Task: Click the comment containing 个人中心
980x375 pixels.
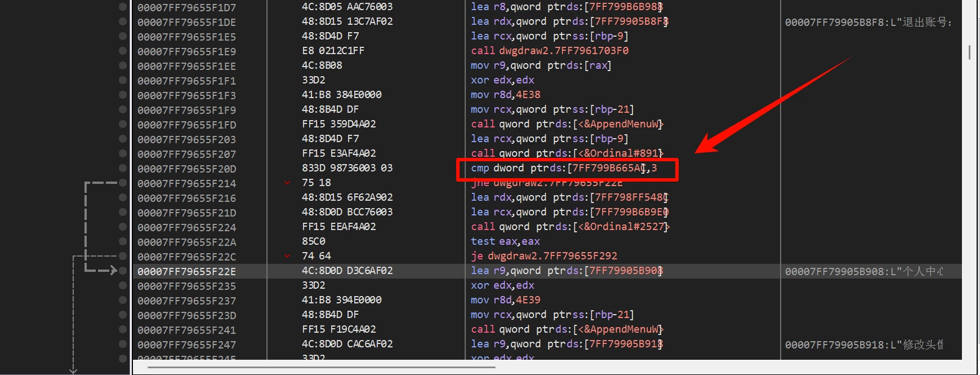Action: point(864,271)
